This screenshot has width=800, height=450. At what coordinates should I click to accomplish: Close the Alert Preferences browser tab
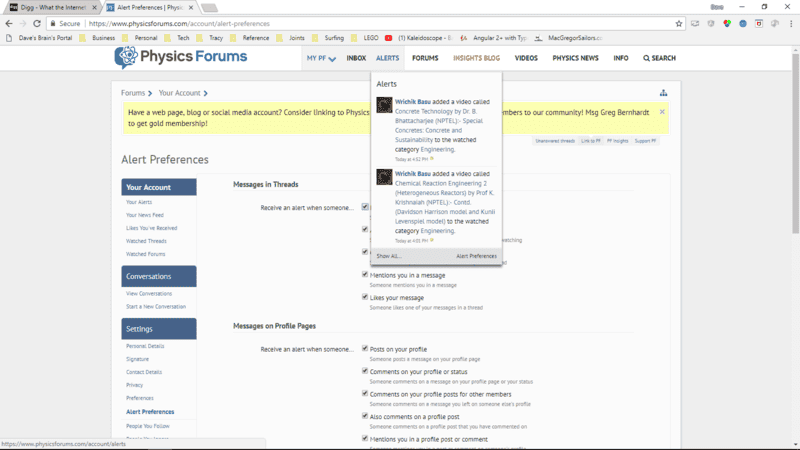tap(191, 8)
